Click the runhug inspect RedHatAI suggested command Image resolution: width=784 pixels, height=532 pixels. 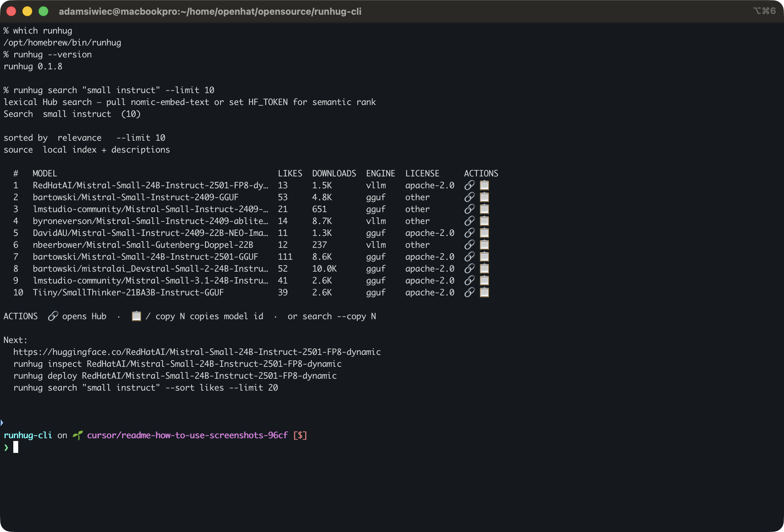point(177,364)
